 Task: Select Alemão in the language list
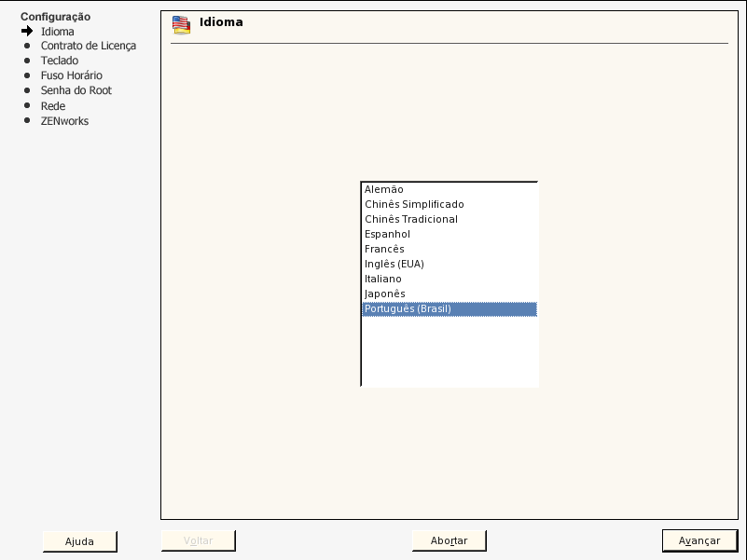point(450,189)
